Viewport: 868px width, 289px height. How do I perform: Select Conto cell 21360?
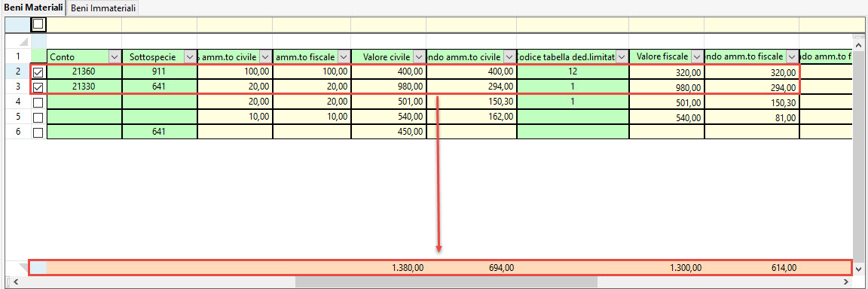(x=84, y=71)
